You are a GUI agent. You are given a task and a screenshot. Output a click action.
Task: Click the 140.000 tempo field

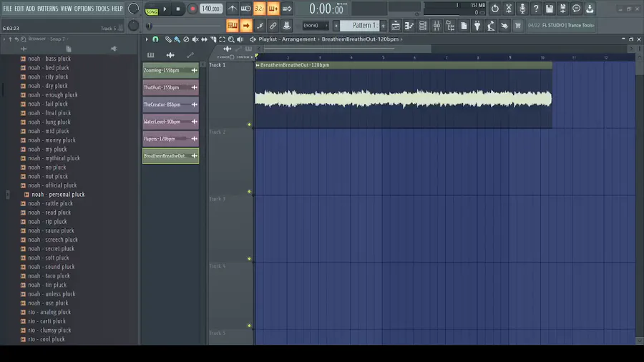tap(211, 9)
